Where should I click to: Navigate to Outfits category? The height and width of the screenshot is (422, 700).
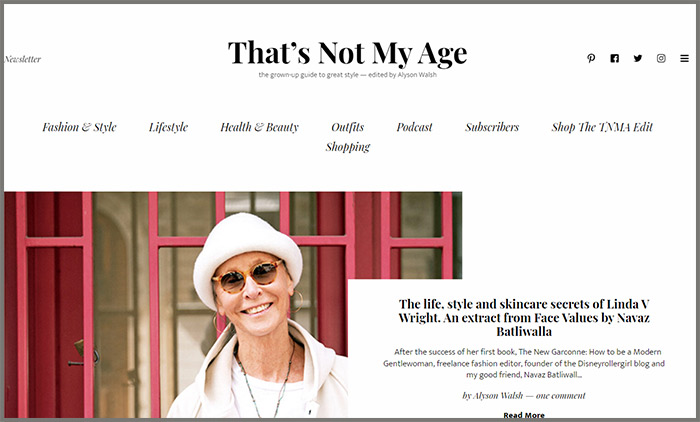347,127
